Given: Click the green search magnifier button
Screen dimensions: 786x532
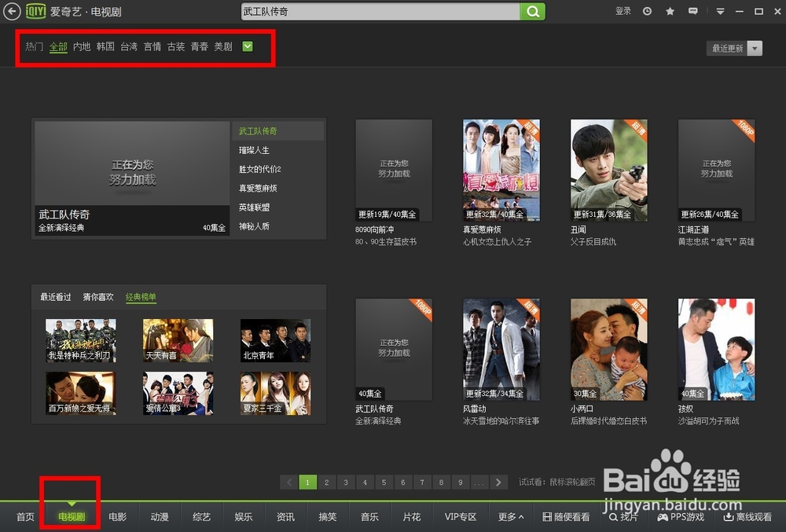Looking at the screenshot, I should [532, 12].
